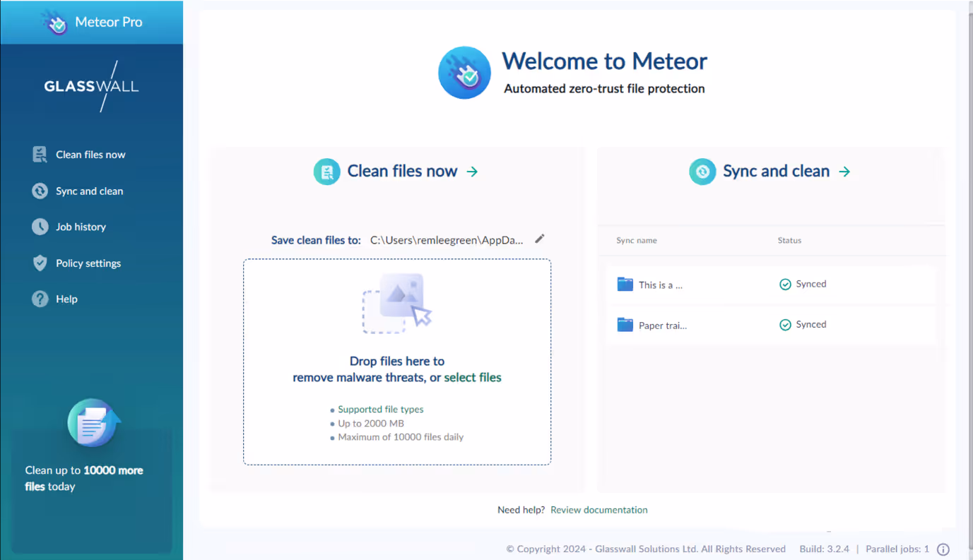Click the Clean files now sidebar icon
Viewport: 973px width, 560px height.
click(40, 155)
